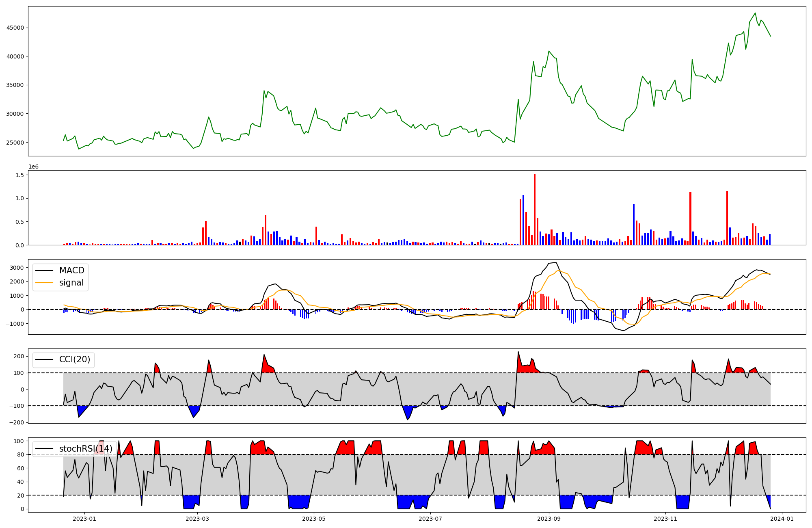Click the 1.5 volume axis tick label
Screen dimensions: 812x528
pos(19,175)
